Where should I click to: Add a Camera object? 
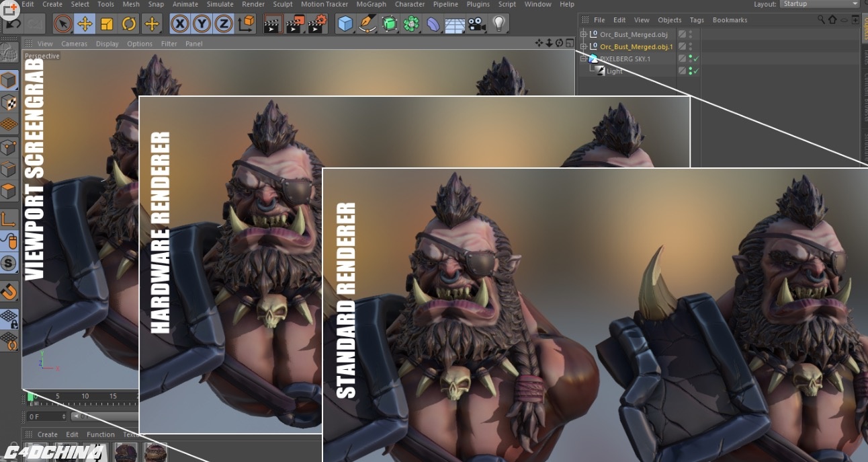(477, 24)
